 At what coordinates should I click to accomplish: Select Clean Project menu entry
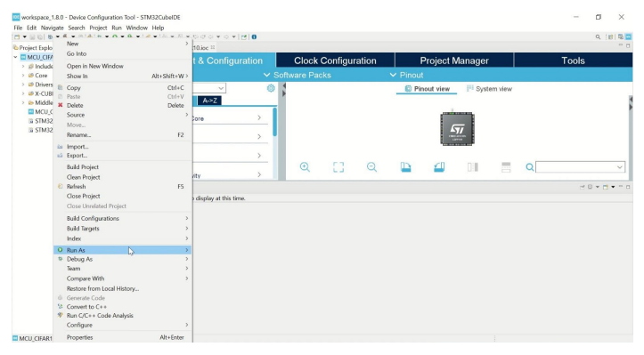(123, 177)
